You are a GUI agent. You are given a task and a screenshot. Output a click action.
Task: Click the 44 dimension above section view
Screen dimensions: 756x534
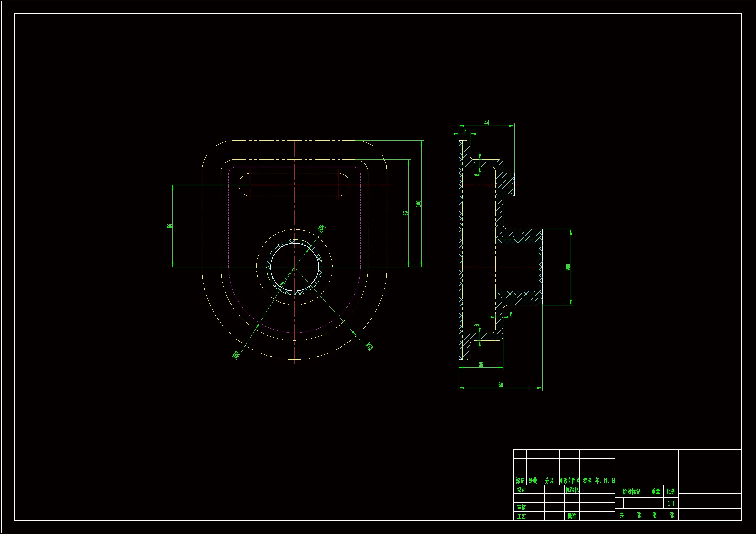click(487, 123)
